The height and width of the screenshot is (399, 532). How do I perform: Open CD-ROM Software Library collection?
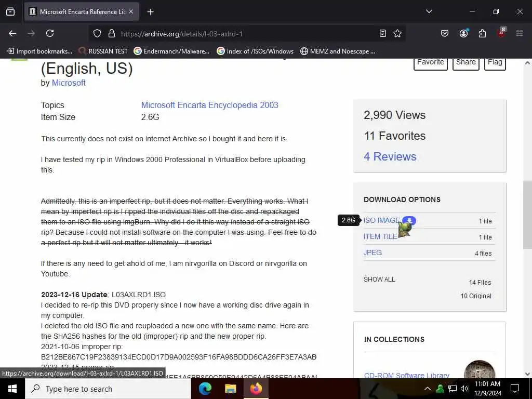point(406,375)
